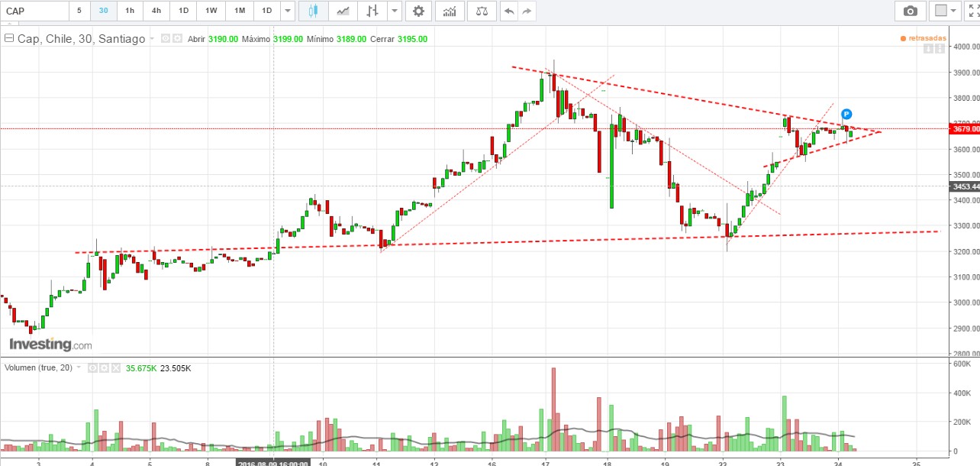Viewport: 980px width, 466px height.
Task: Redo last chart action
Action: 527,11
